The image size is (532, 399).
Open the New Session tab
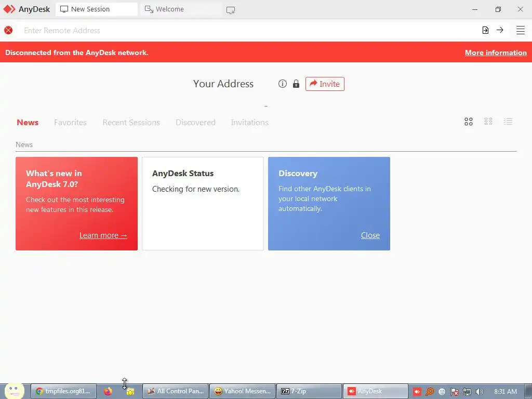tap(96, 9)
